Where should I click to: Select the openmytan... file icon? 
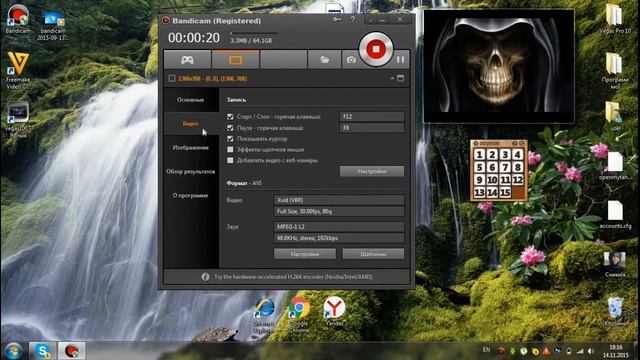[615, 165]
